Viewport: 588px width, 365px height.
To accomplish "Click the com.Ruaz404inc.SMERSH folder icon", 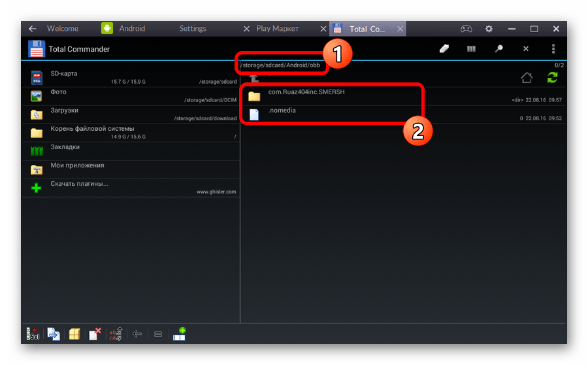I will click(254, 97).
